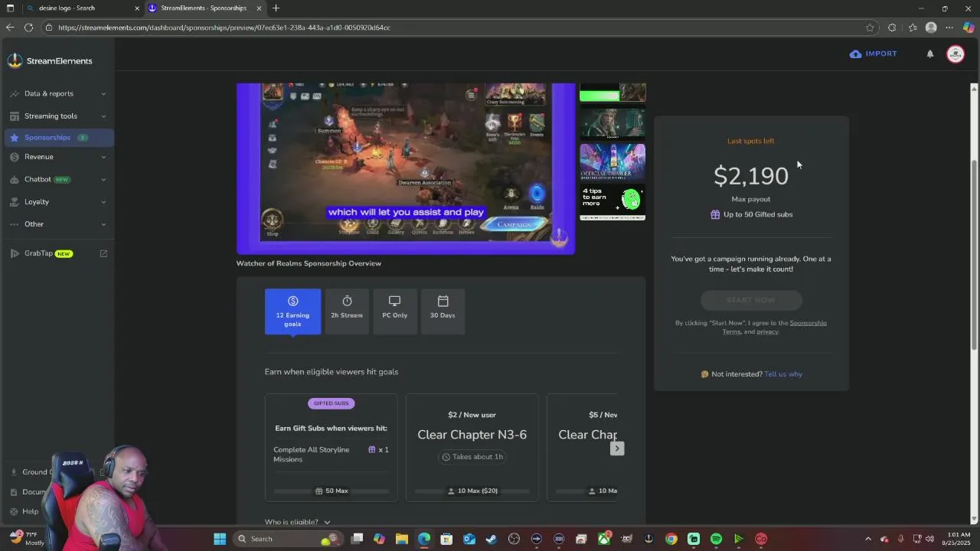Image resolution: width=980 pixels, height=551 pixels.
Task: Click the browser address bar URL
Action: point(224,28)
